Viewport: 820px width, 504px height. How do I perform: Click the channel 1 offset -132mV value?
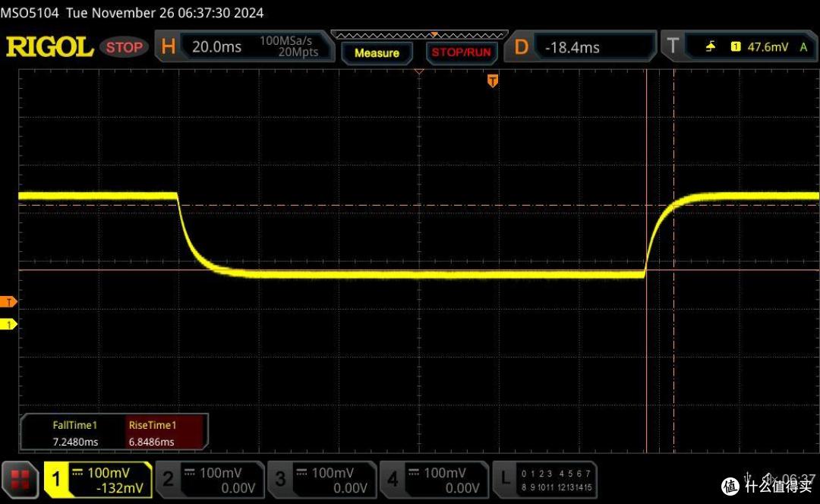119,488
